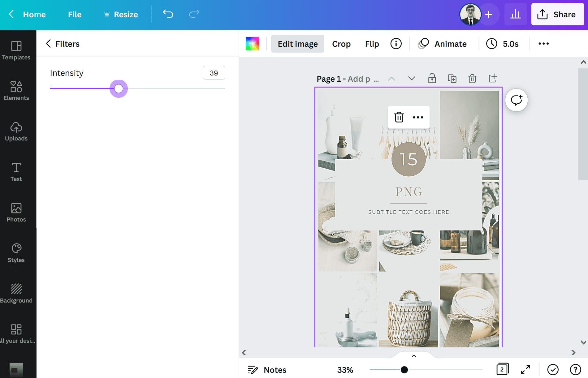Open the Text panel
The image size is (588, 378).
tap(16, 172)
